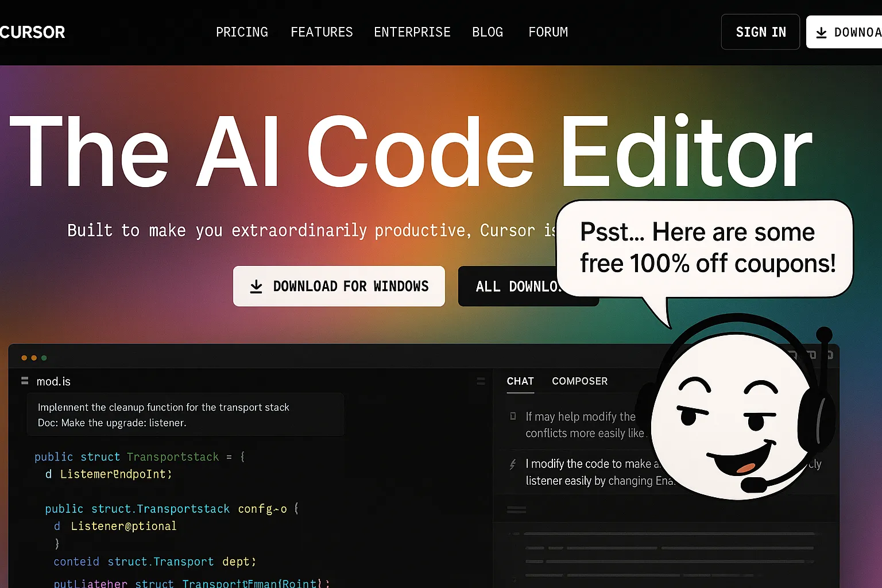Click the header DOWNLOAD button
882x588 pixels.
pos(844,32)
